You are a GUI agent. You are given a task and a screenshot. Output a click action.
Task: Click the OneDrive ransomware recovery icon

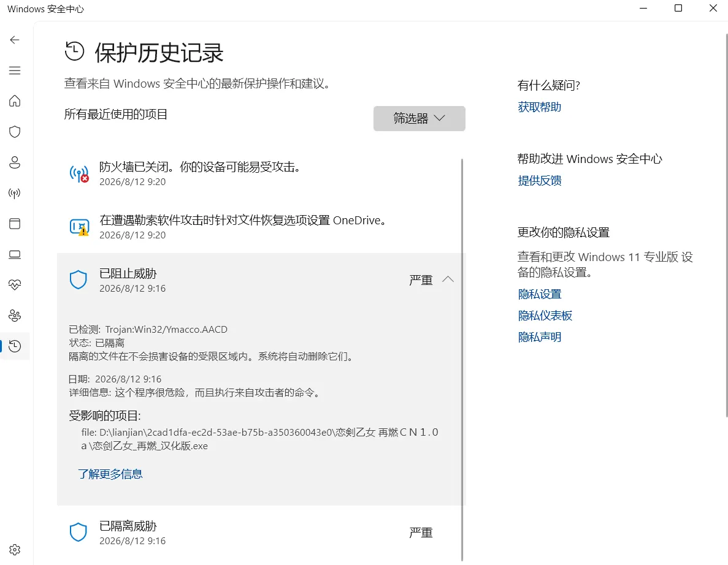click(79, 227)
